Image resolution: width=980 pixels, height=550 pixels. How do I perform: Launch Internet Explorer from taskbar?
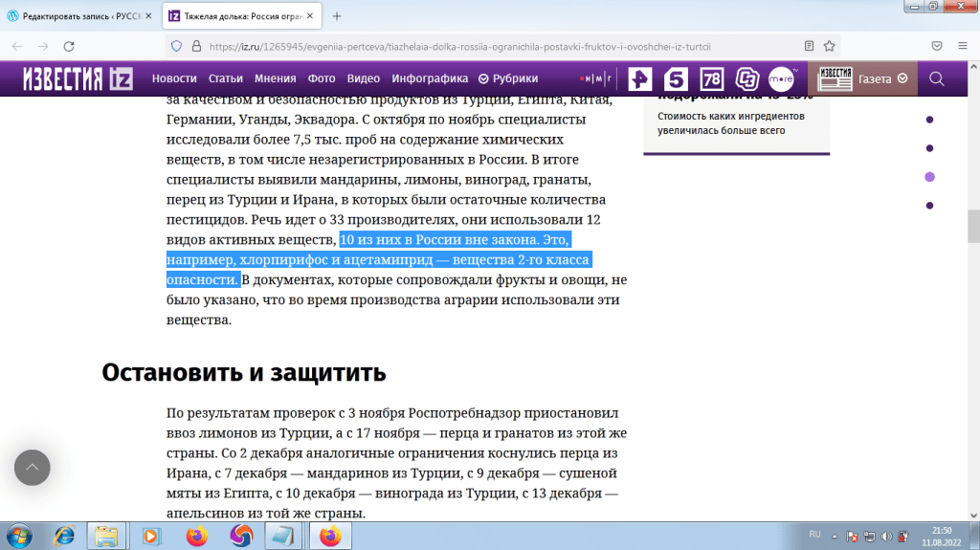click(64, 537)
